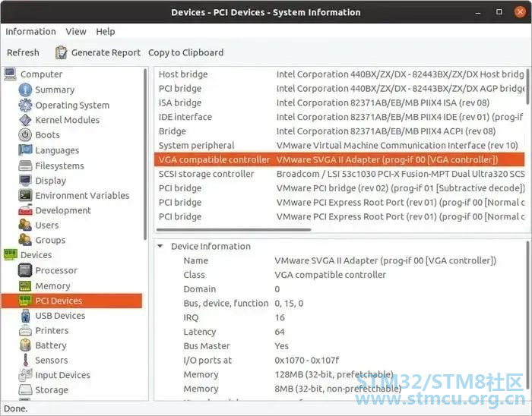Click the Operating System label
Image resolution: width=532 pixels, height=416 pixels.
tap(72, 106)
